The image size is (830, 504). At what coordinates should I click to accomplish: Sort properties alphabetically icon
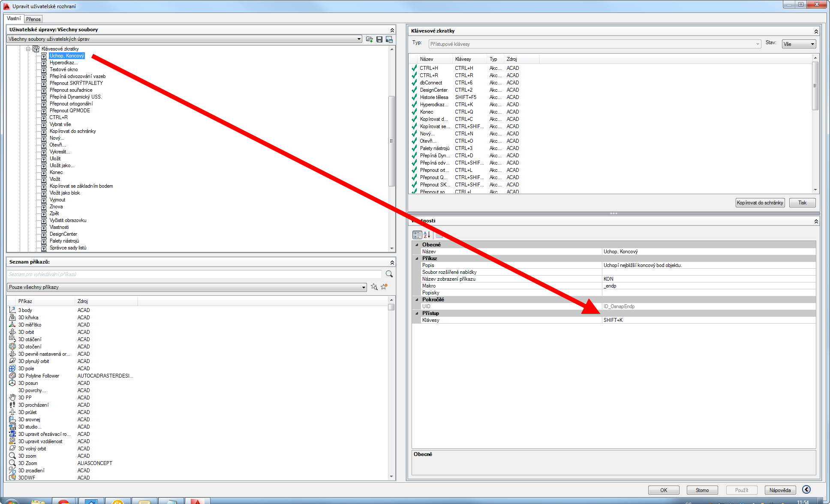click(427, 235)
